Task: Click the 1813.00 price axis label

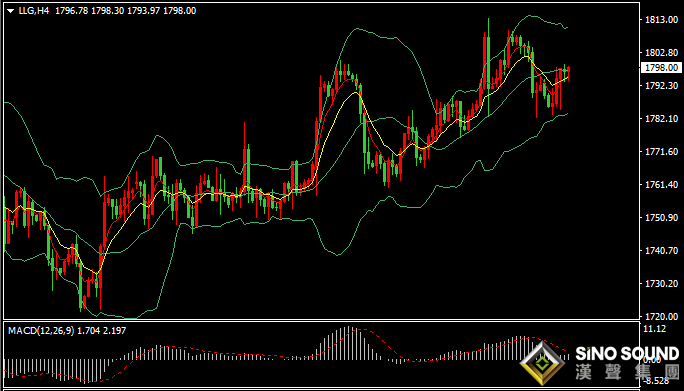Action: (661, 20)
